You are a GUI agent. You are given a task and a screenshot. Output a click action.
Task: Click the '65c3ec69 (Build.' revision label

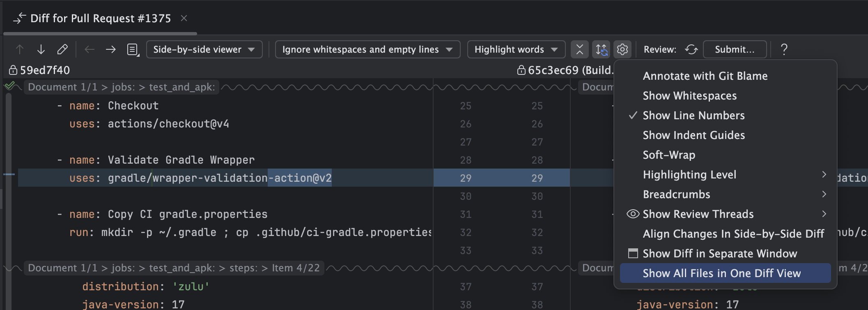pos(570,70)
